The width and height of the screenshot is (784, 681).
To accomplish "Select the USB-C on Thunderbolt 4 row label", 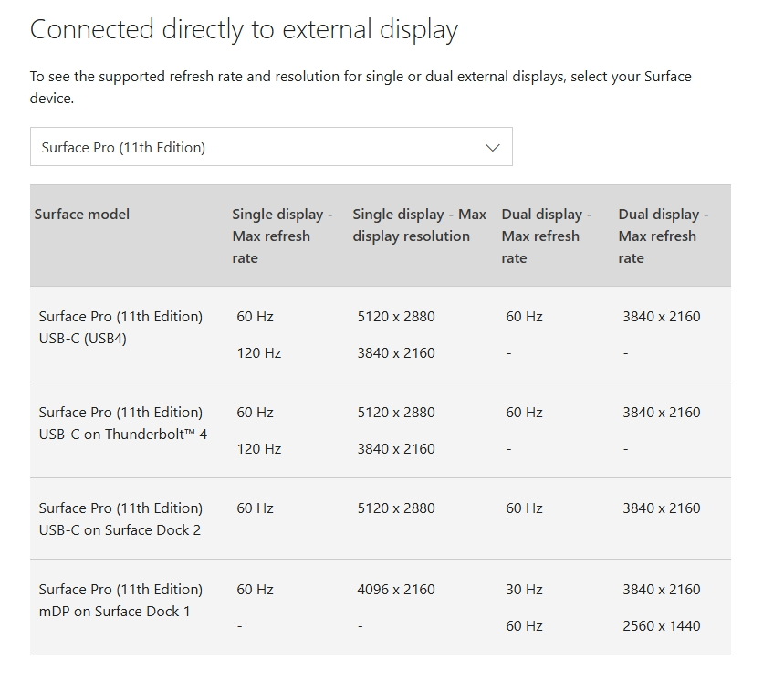I will click(x=122, y=424).
